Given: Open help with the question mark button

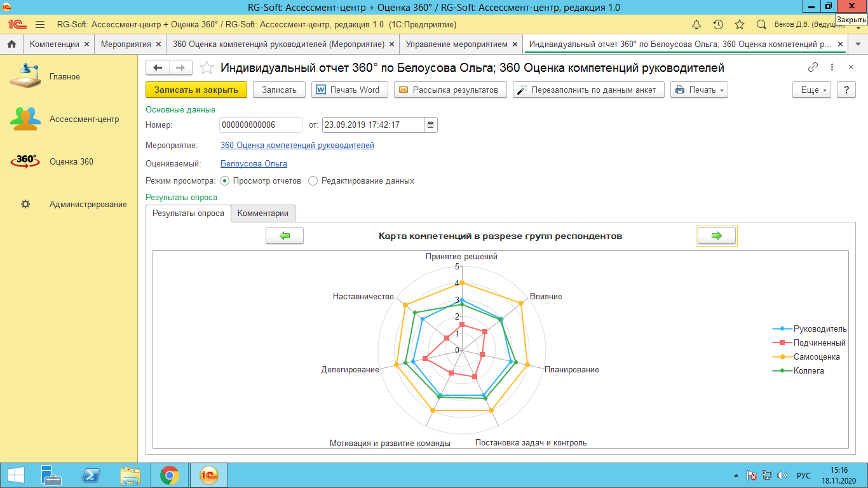Looking at the screenshot, I should pos(846,90).
